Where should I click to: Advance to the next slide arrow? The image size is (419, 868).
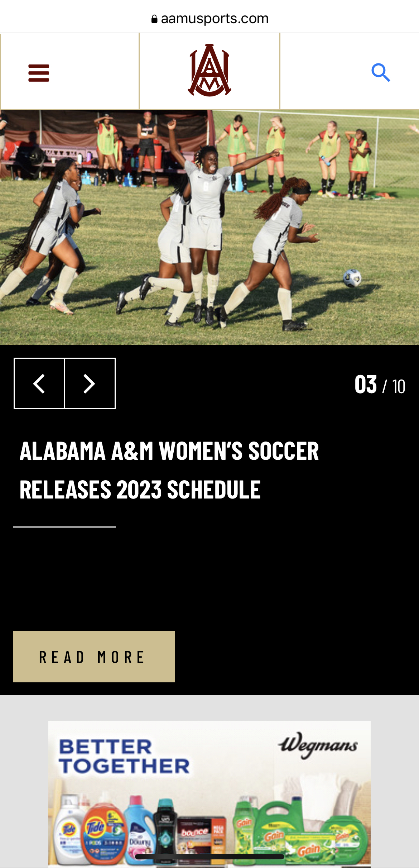[90, 383]
